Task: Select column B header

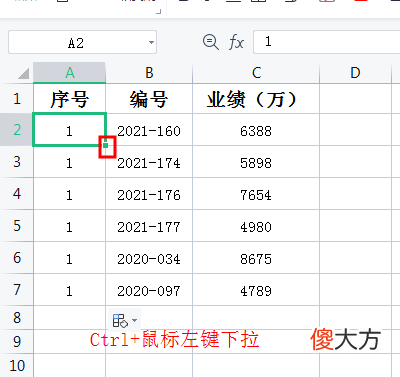Action: tap(149, 72)
